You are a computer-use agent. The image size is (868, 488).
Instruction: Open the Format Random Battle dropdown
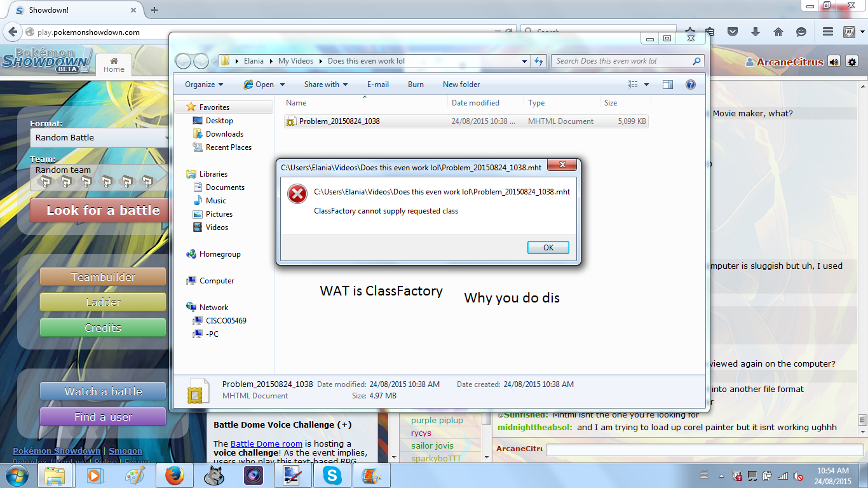tap(100, 138)
